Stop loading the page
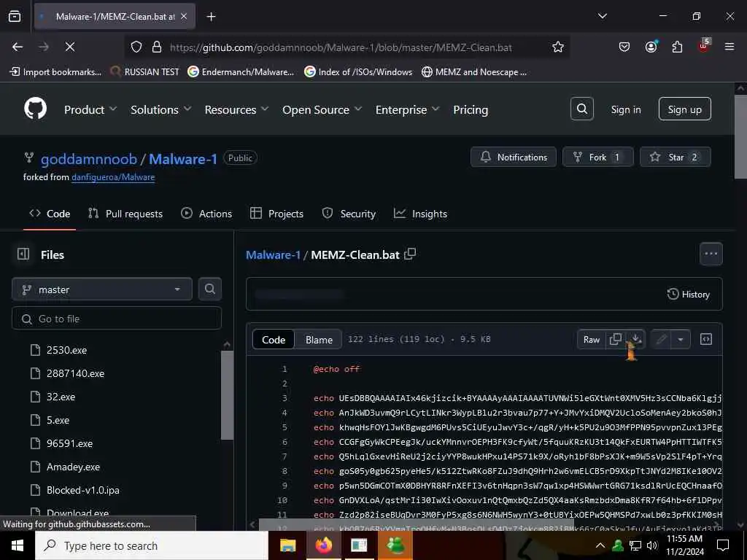This screenshot has width=747, height=560. pyautogui.click(x=69, y=47)
